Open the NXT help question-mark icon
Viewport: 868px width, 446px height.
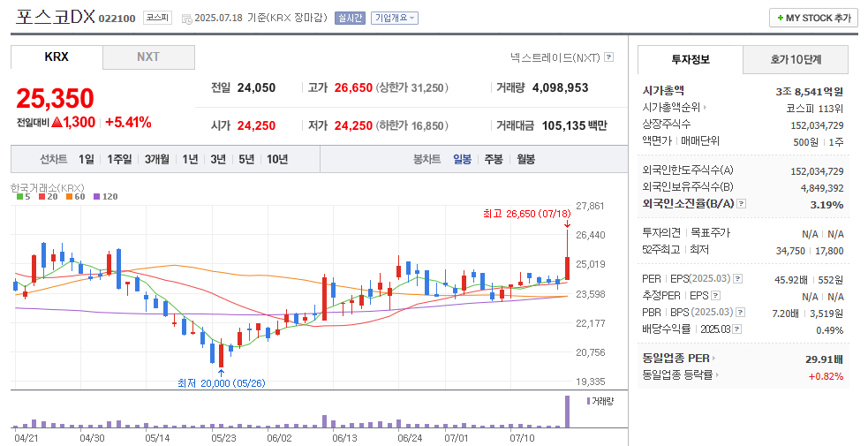point(609,57)
